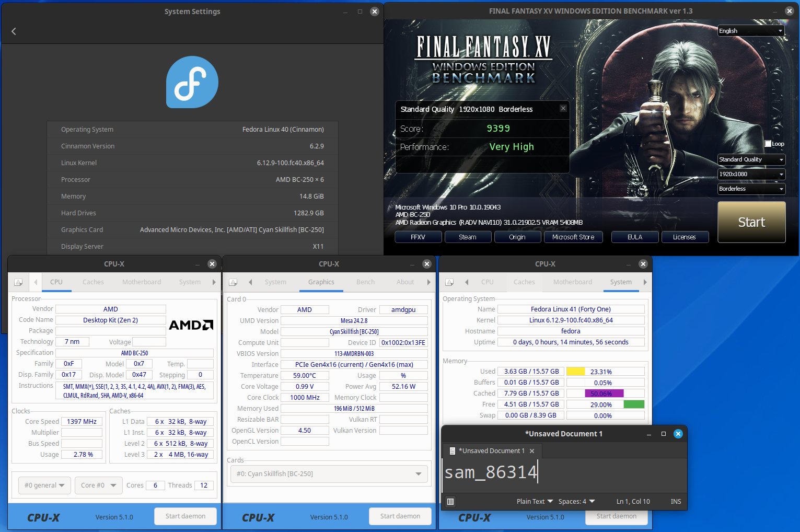Close the Unsaved Document 1 tab

532,451
